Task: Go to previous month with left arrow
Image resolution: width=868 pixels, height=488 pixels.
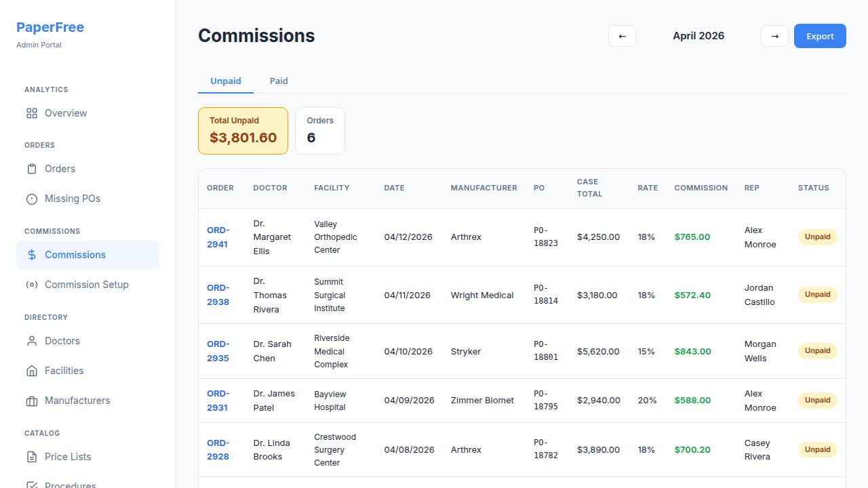Action: [622, 36]
